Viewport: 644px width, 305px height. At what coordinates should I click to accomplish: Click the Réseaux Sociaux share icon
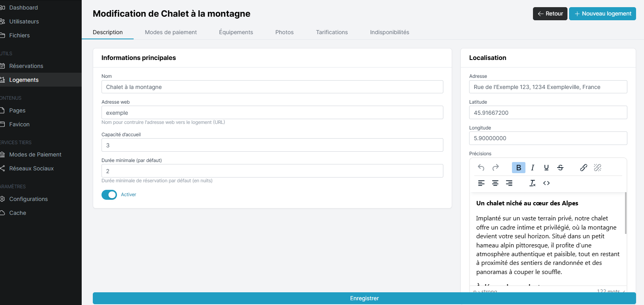tap(2, 168)
